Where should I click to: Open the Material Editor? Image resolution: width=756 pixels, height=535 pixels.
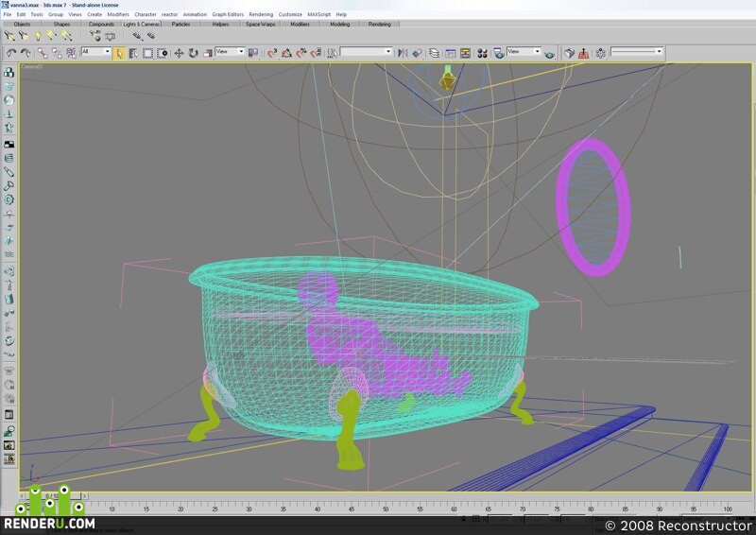click(x=482, y=53)
